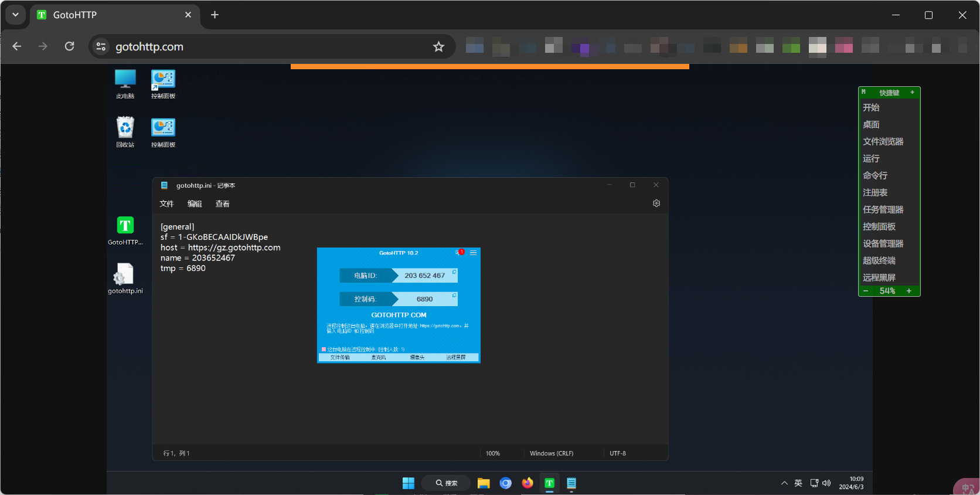The width and height of the screenshot is (980, 495).
Task: Launch Firefox from the remote taskbar
Action: point(528,483)
